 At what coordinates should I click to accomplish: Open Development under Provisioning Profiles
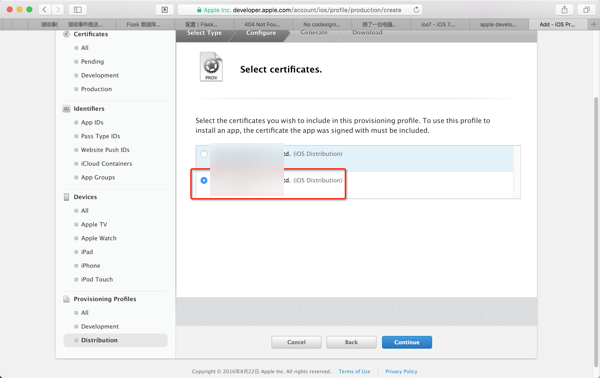point(99,327)
